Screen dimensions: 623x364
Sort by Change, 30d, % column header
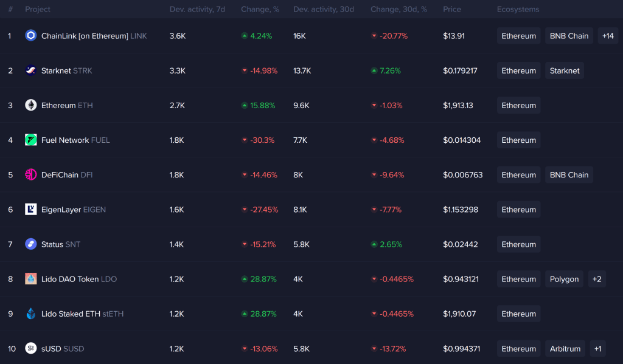pos(399,9)
